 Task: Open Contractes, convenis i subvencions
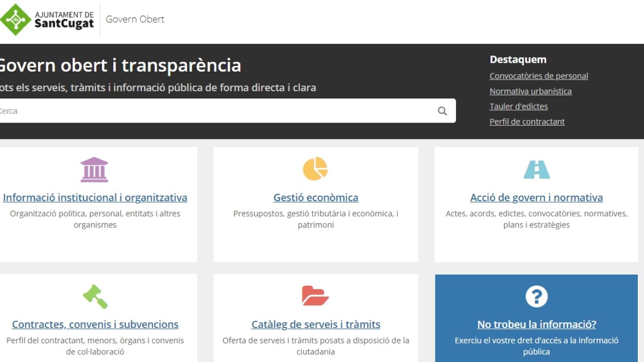(95, 324)
